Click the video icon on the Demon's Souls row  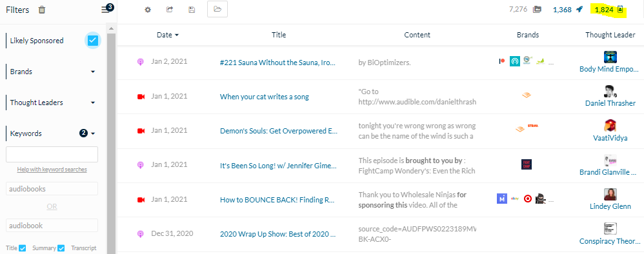coord(141,131)
